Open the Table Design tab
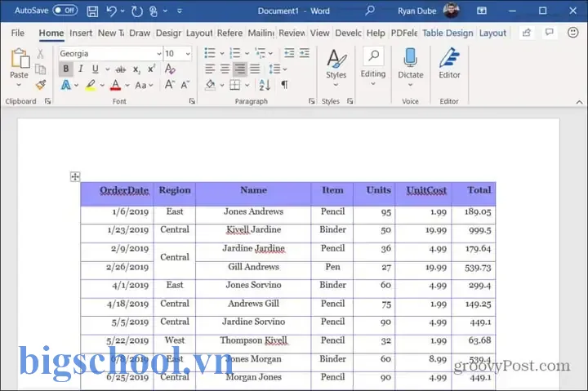588x391 pixels. (448, 33)
